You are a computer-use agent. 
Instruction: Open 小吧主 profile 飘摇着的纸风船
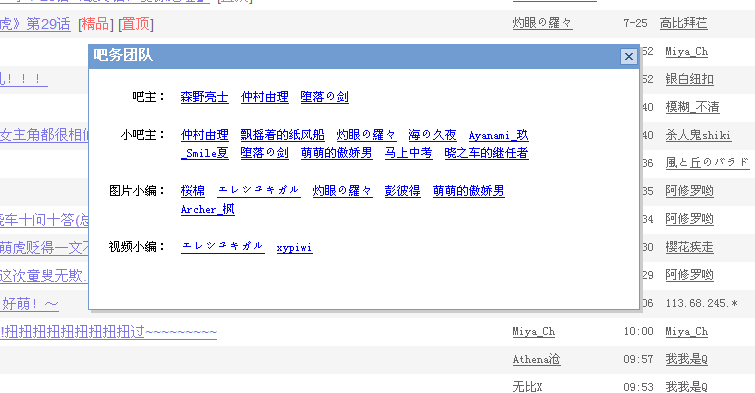tap(282, 135)
